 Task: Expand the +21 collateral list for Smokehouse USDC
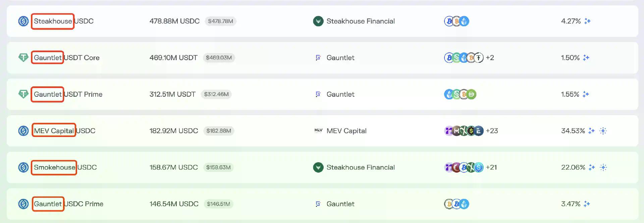point(491,167)
